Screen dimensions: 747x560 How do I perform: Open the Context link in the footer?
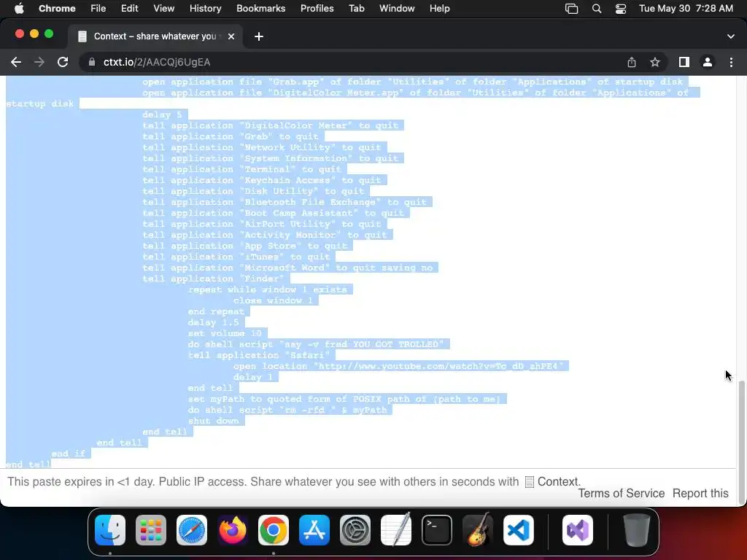pyautogui.click(x=553, y=481)
